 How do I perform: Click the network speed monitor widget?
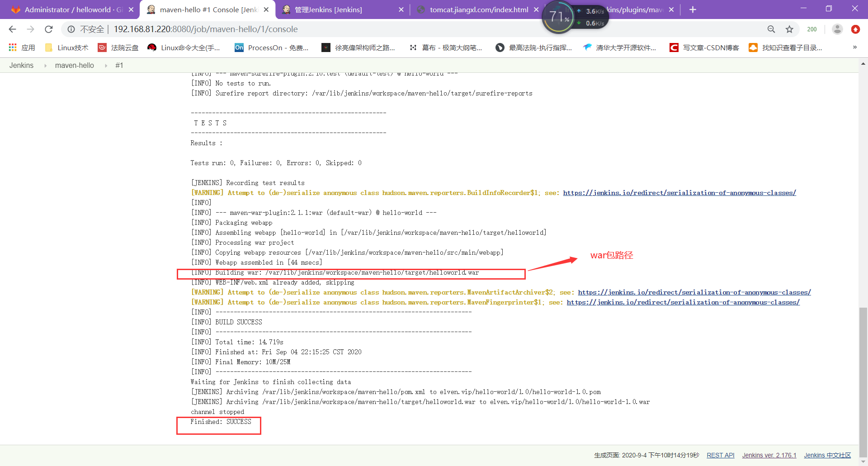tap(575, 17)
